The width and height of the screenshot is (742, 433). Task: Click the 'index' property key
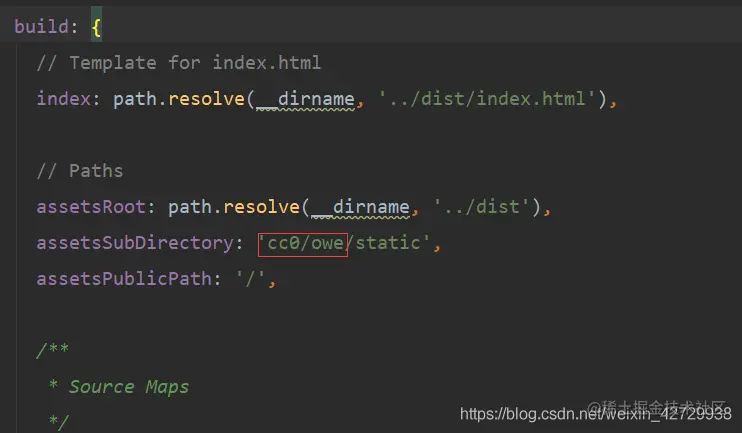[63, 99]
